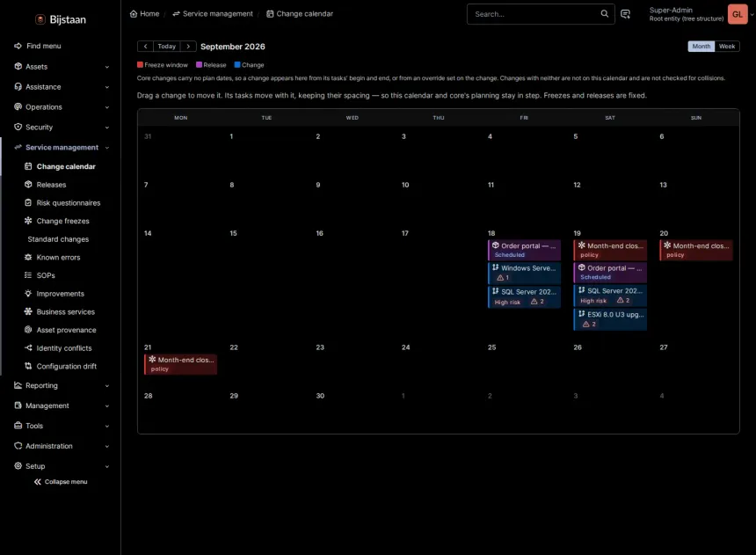Expand the Security menu chevron
The image size is (756, 555).
pyautogui.click(x=107, y=128)
